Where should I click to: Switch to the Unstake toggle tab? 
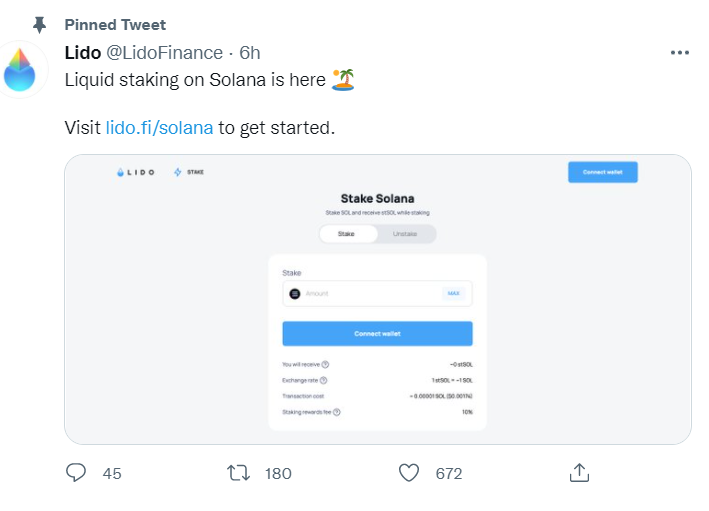405,234
